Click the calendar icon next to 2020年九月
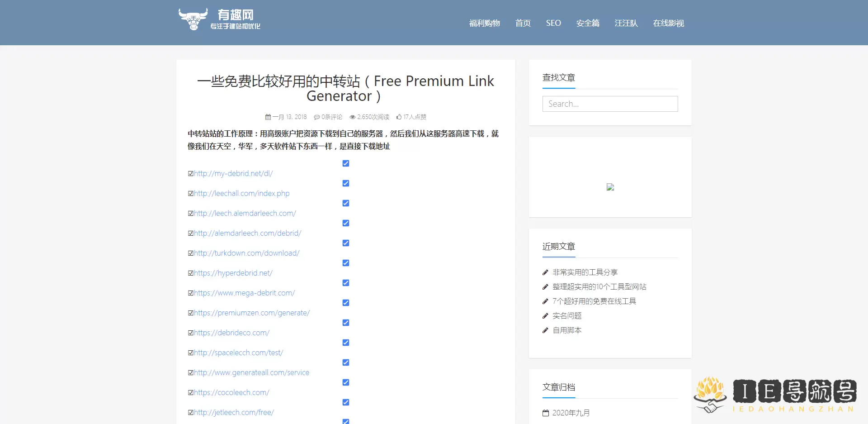This screenshot has height=424, width=868. pos(546,413)
